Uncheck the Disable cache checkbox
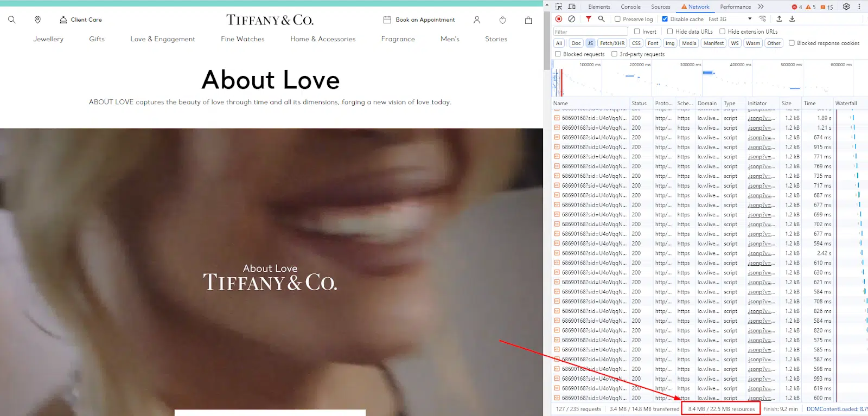Image resolution: width=868 pixels, height=416 pixels. point(665,19)
